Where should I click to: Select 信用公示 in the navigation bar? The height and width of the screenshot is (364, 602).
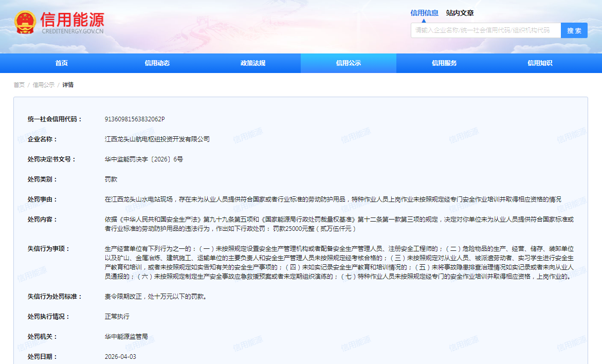click(349, 63)
